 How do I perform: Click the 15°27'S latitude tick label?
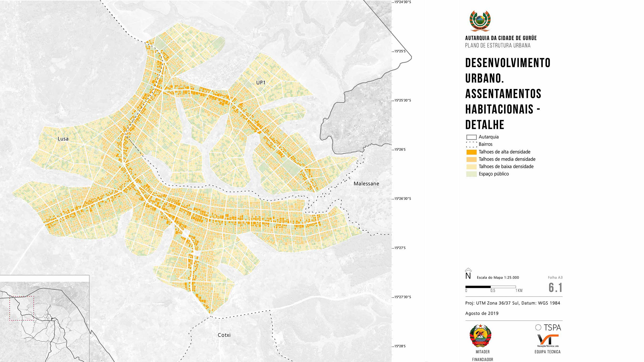tap(400, 248)
